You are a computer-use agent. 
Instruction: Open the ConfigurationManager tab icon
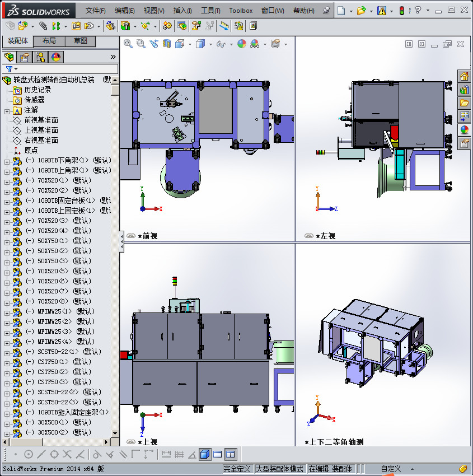point(40,57)
